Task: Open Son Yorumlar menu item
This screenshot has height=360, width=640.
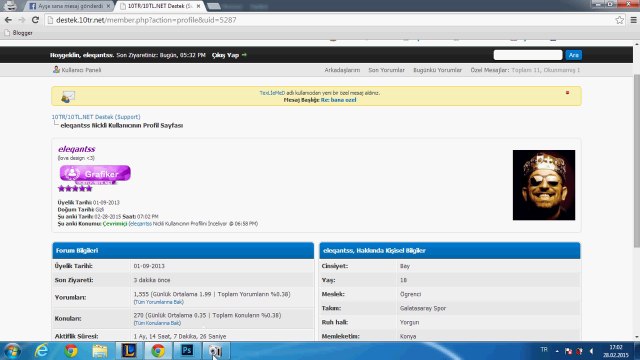Action: [x=386, y=70]
